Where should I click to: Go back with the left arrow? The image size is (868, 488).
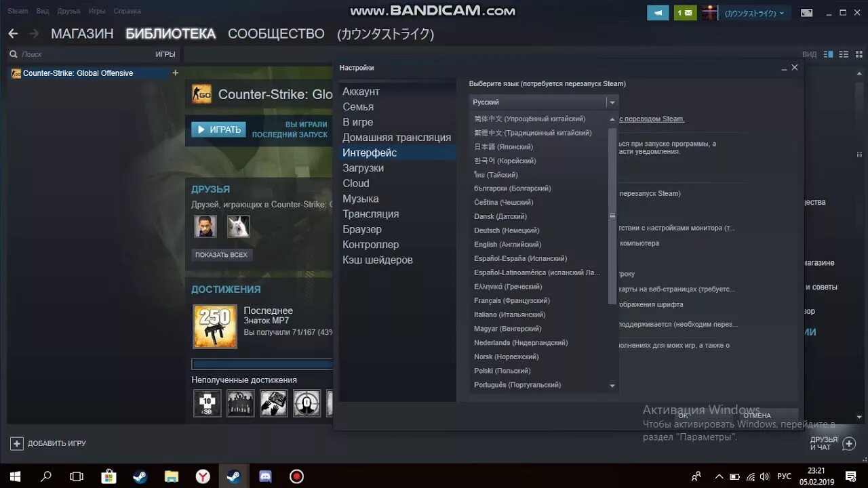pos(13,33)
